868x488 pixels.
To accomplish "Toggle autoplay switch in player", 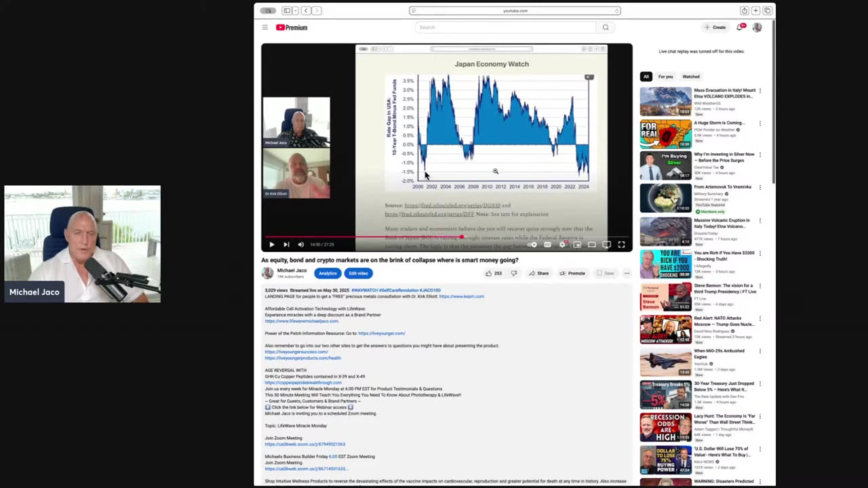I will coord(534,245).
